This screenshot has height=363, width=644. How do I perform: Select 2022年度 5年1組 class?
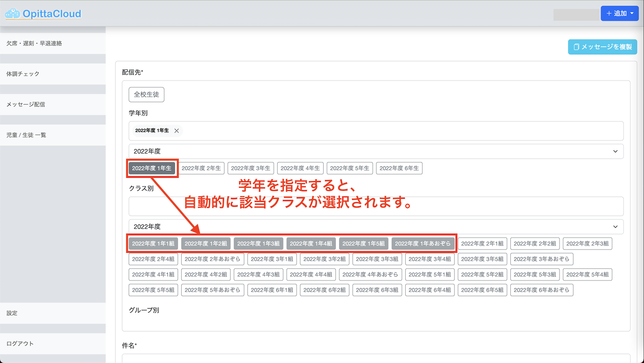coord(430,275)
